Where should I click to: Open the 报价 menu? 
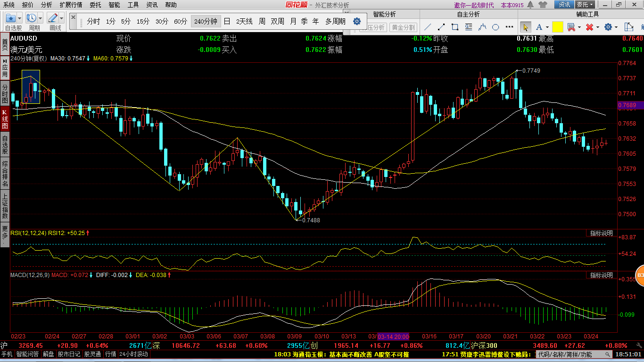point(28,5)
